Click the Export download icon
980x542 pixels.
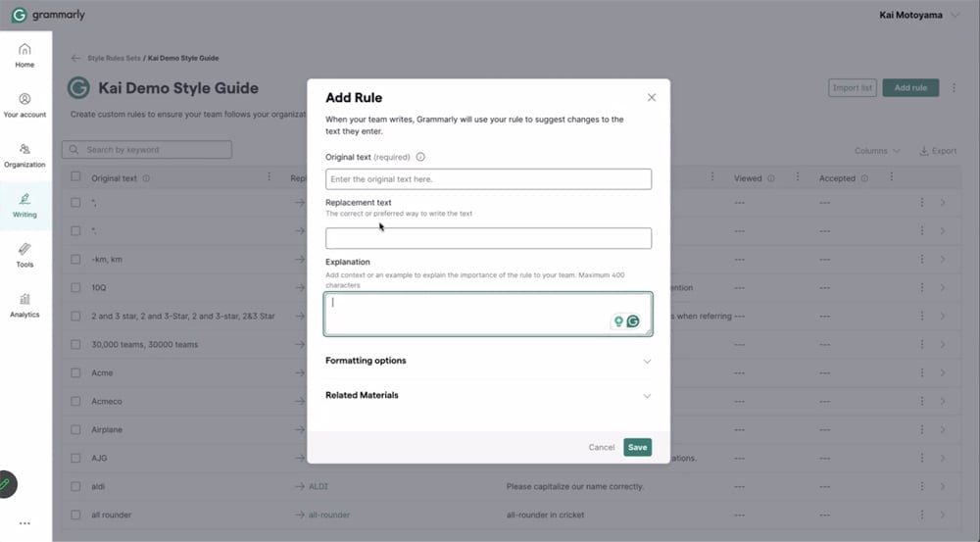(x=923, y=151)
